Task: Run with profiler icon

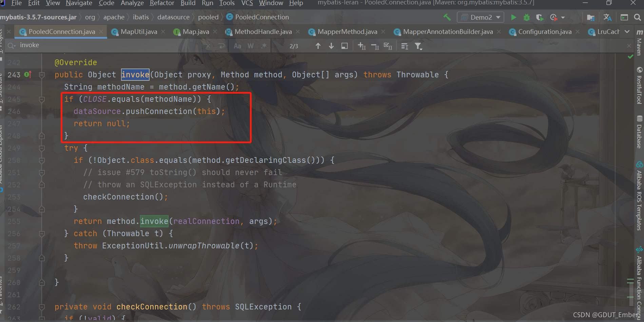Action: [554, 17]
